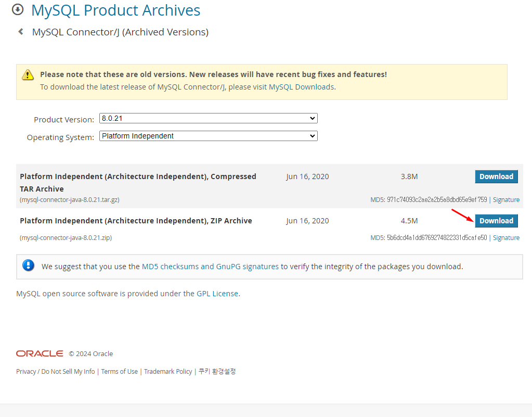Open Signature link for the zip file
Screen dimensions: 532x417
point(506,238)
